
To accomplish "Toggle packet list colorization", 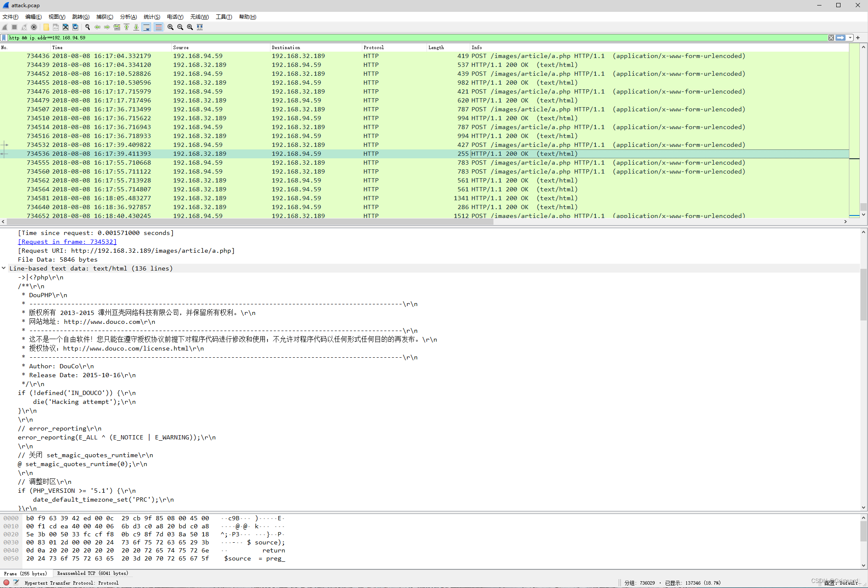I will pos(158,27).
